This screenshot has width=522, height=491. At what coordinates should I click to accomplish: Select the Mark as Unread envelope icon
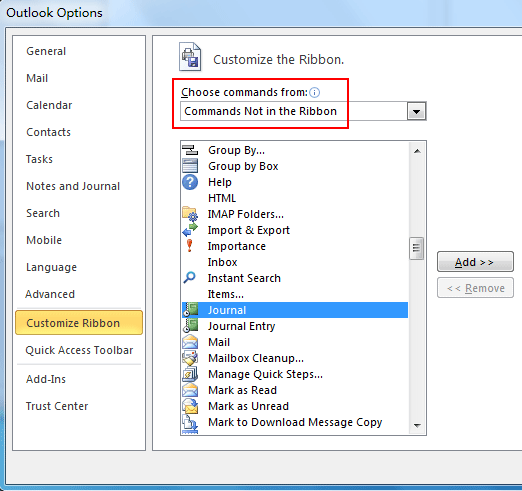click(x=190, y=406)
